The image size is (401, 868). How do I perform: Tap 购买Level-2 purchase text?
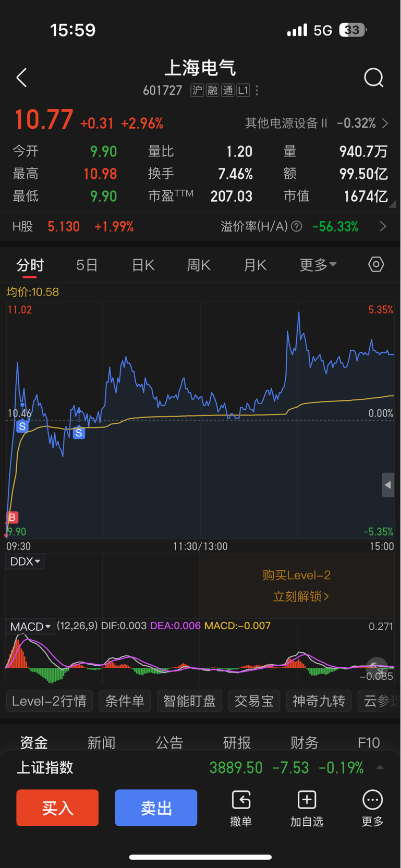coord(297,575)
